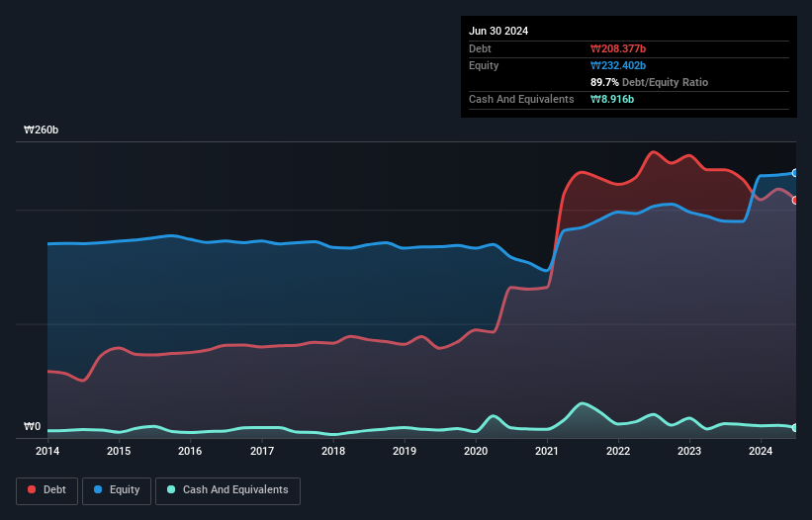Select the 2015 axis label
The image size is (812, 520).
coord(119,451)
